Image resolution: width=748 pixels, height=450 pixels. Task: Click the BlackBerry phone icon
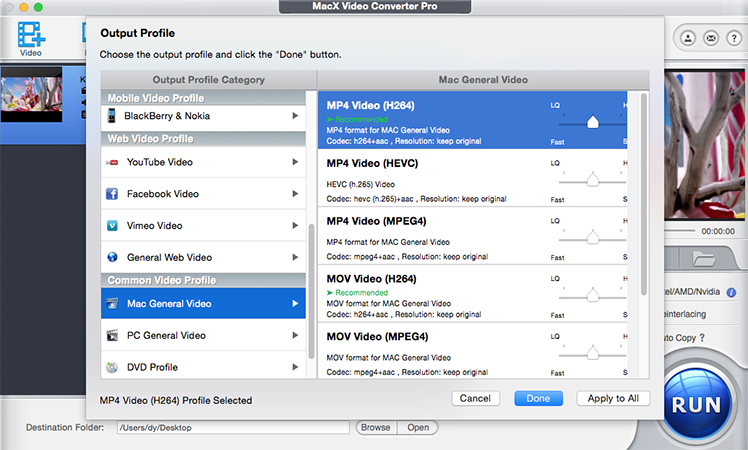[112, 116]
